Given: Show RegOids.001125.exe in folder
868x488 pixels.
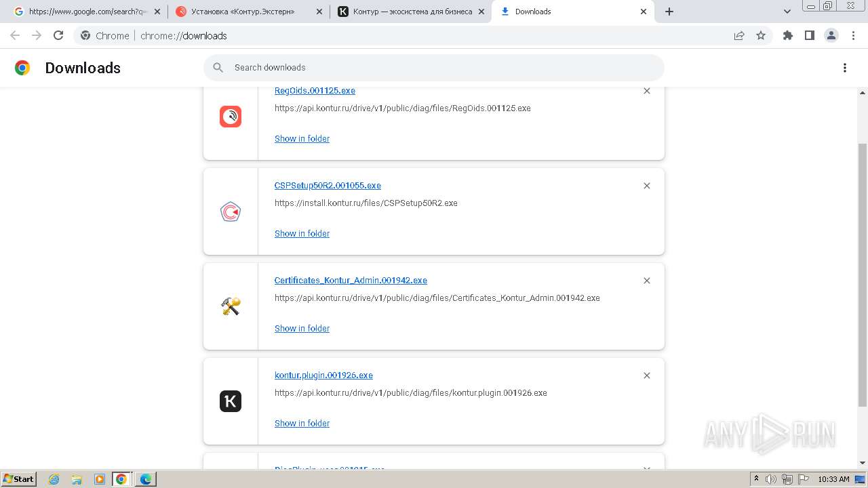Looking at the screenshot, I should (x=302, y=138).
